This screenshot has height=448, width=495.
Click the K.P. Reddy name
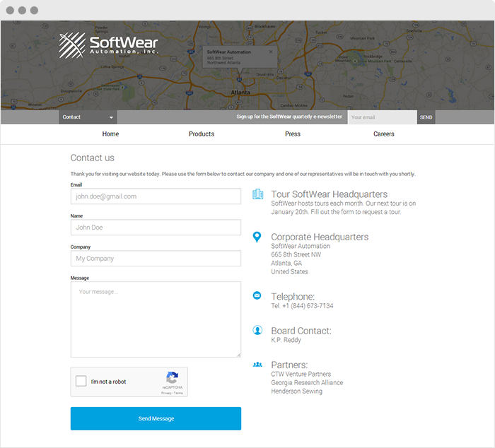[x=286, y=340]
